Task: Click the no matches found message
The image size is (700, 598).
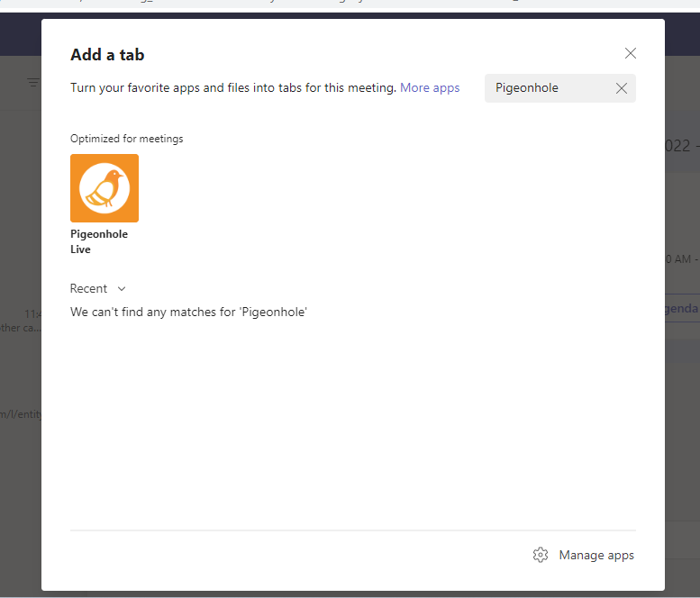Action: (x=188, y=312)
